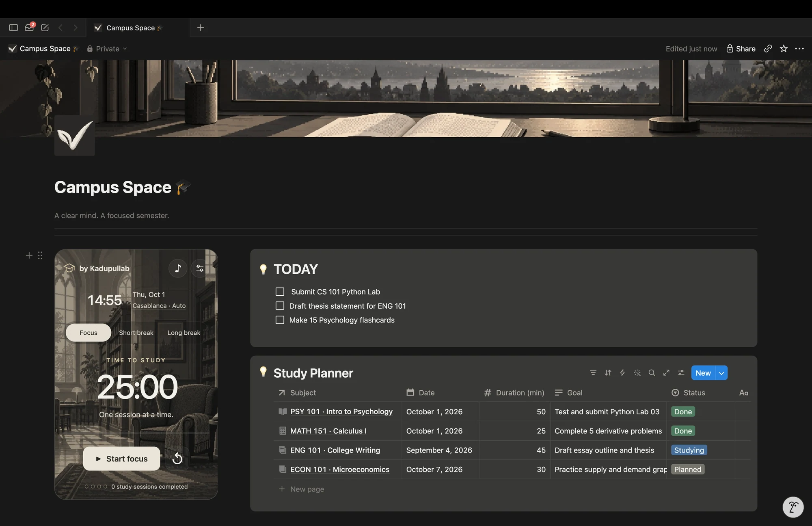Open the block drag handle beside timer widget
This screenshot has height=526, width=812.
tap(40, 255)
